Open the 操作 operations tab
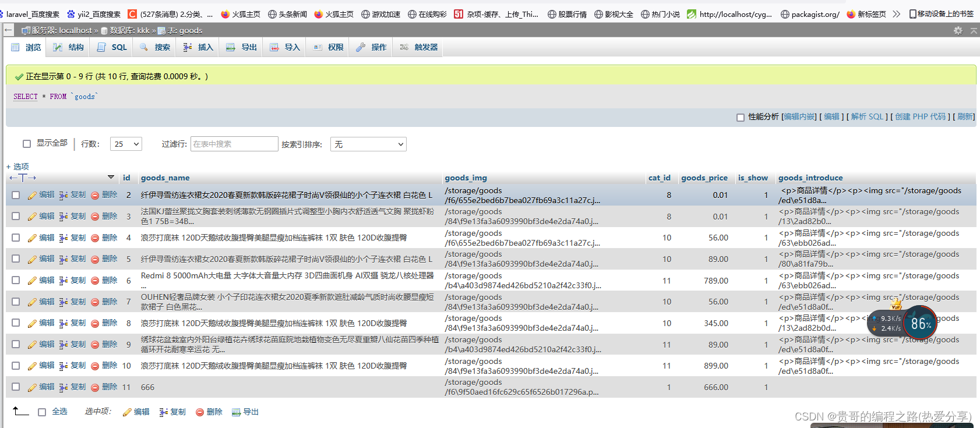 371,47
